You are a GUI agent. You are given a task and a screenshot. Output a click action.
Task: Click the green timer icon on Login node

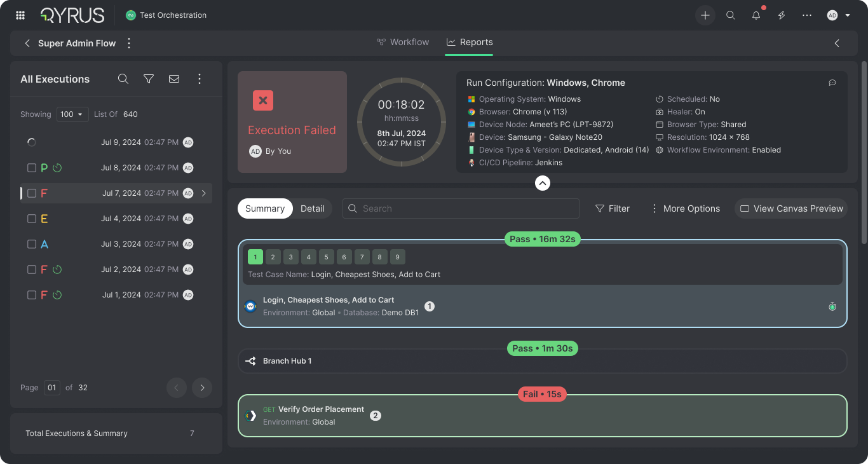pyautogui.click(x=832, y=306)
